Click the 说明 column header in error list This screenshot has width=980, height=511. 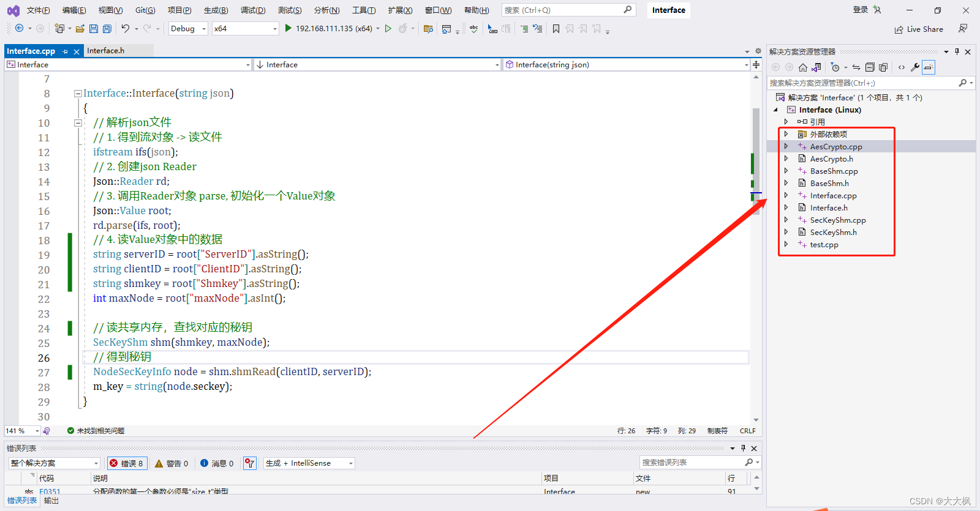tap(315, 479)
